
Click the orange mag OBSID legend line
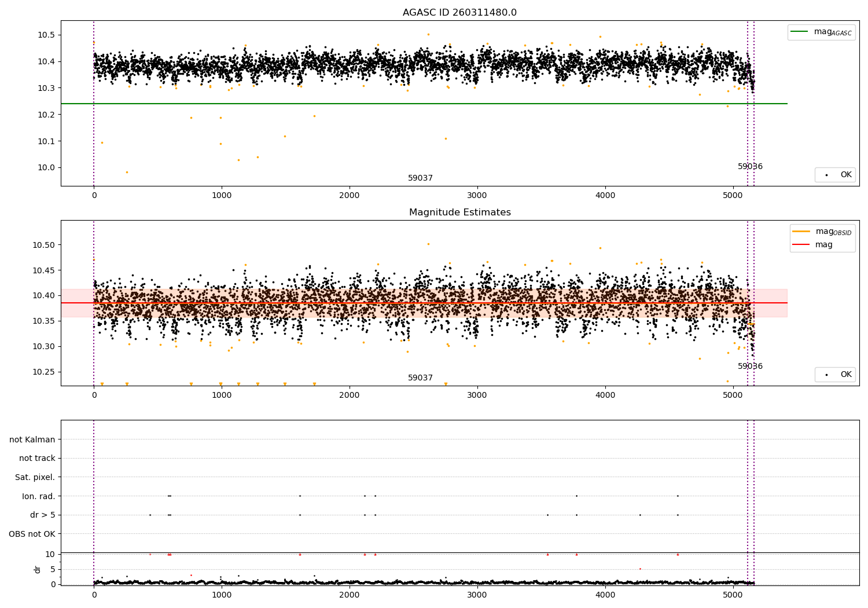tap(801, 231)
